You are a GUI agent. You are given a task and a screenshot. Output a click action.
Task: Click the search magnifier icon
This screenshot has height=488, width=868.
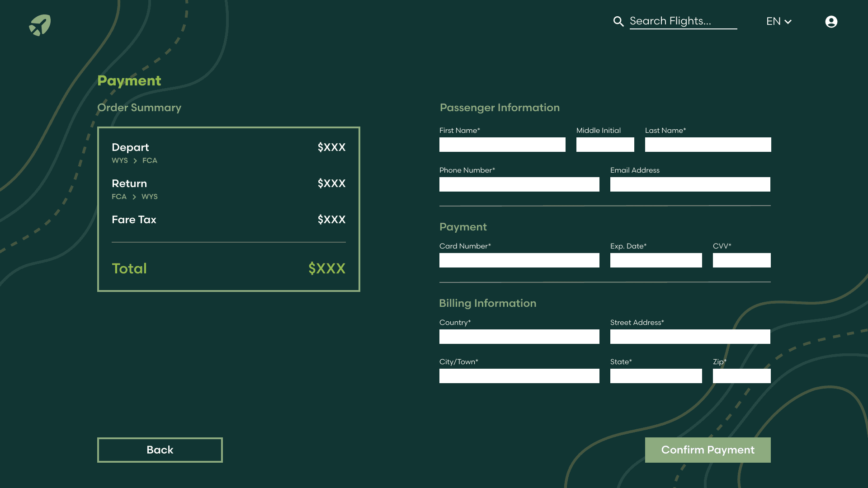pyautogui.click(x=618, y=21)
